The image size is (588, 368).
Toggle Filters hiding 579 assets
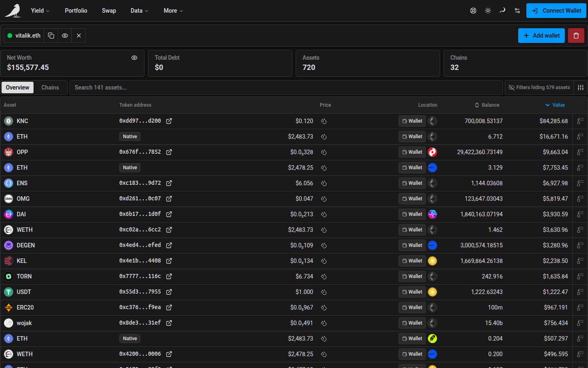(539, 88)
